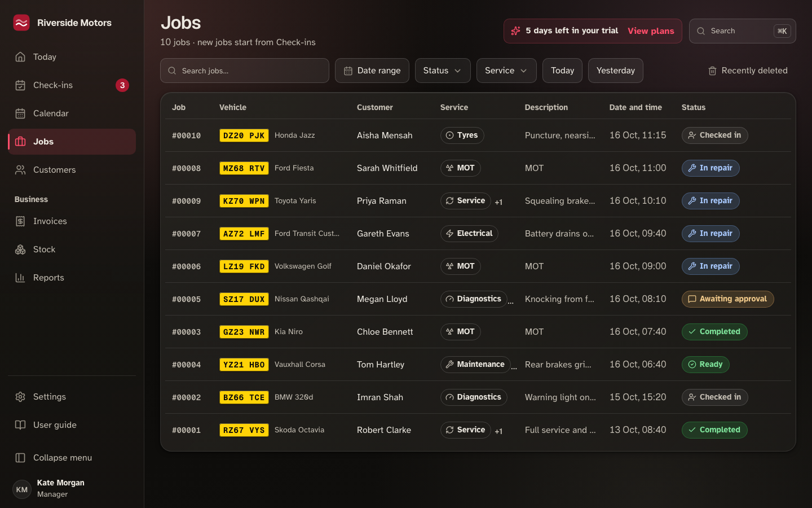
Task: Click Completed status for Chloe Bennett
Action: 714,332
